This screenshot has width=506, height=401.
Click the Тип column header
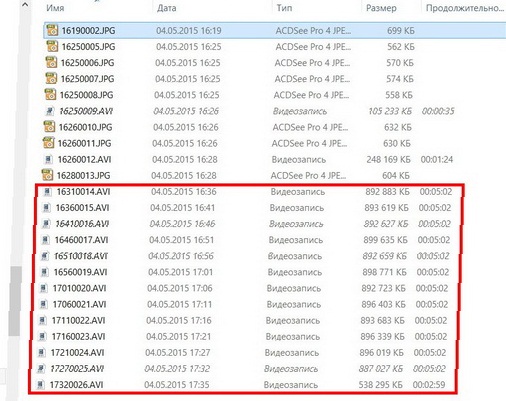point(284,8)
